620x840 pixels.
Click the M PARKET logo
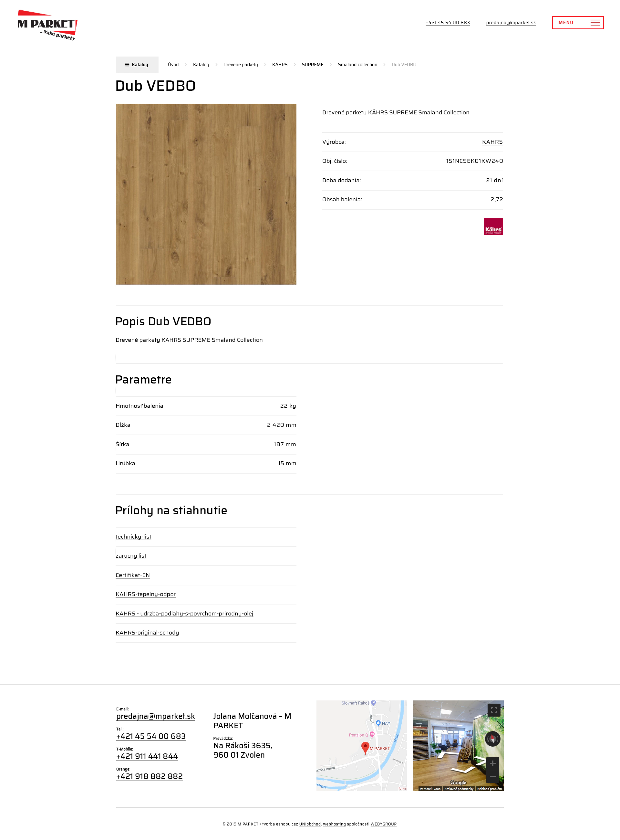(x=47, y=25)
